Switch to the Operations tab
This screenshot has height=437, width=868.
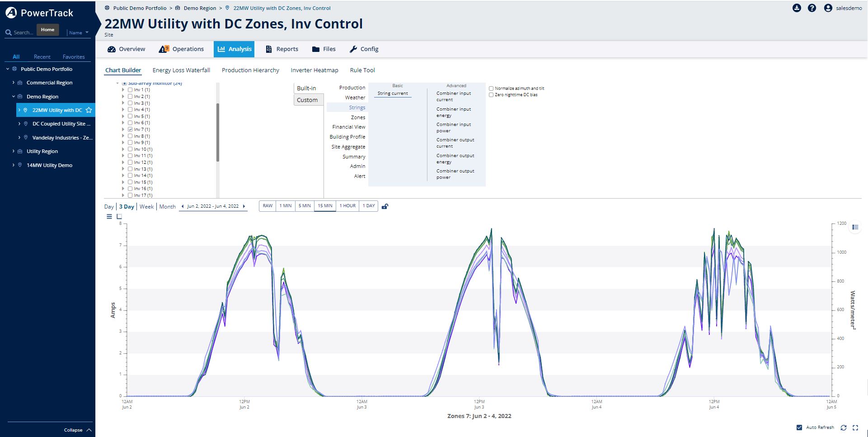point(182,49)
